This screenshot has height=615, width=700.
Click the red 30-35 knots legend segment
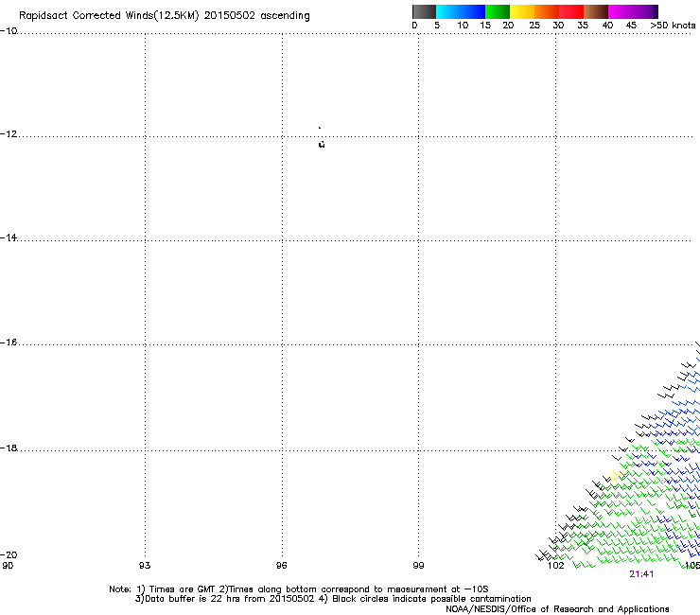pyautogui.click(x=571, y=11)
